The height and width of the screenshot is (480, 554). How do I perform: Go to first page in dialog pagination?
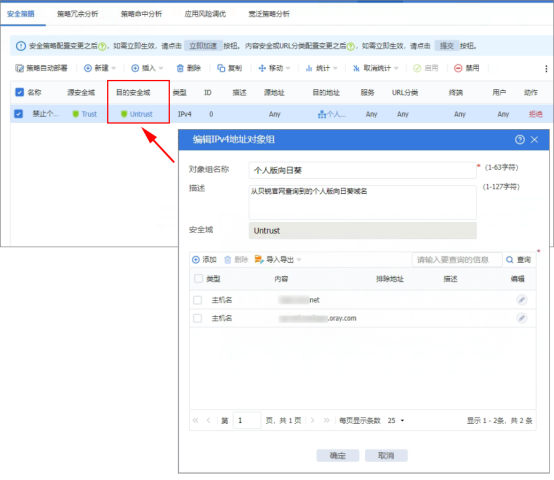tap(195, 420)
